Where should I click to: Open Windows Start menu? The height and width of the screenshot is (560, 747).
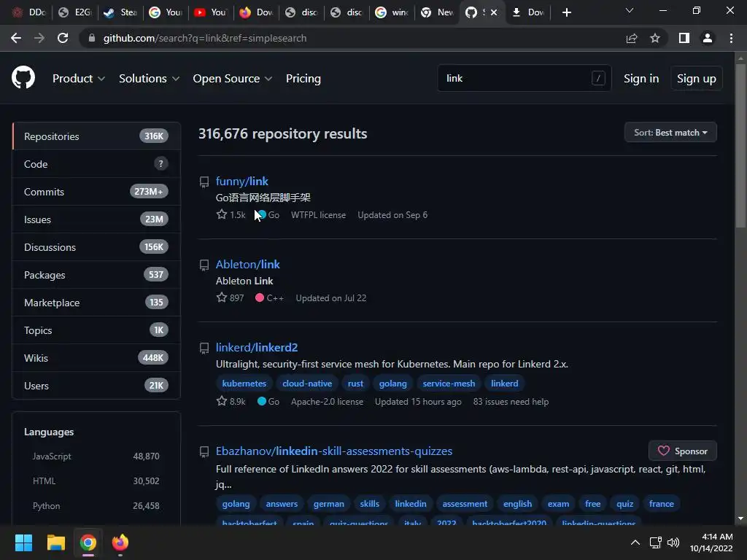tap(23, 542)
